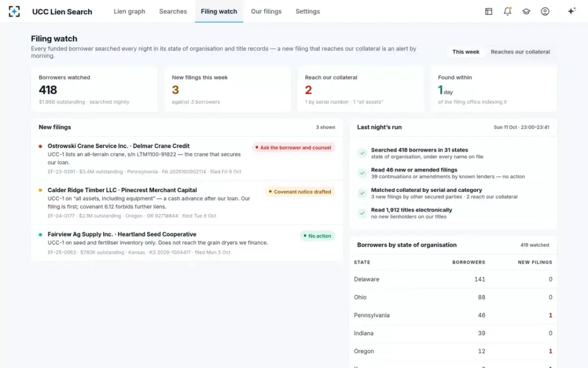Click the Reach our collateral card
Viewport: 588px width, 368px height.
point(361,89)
